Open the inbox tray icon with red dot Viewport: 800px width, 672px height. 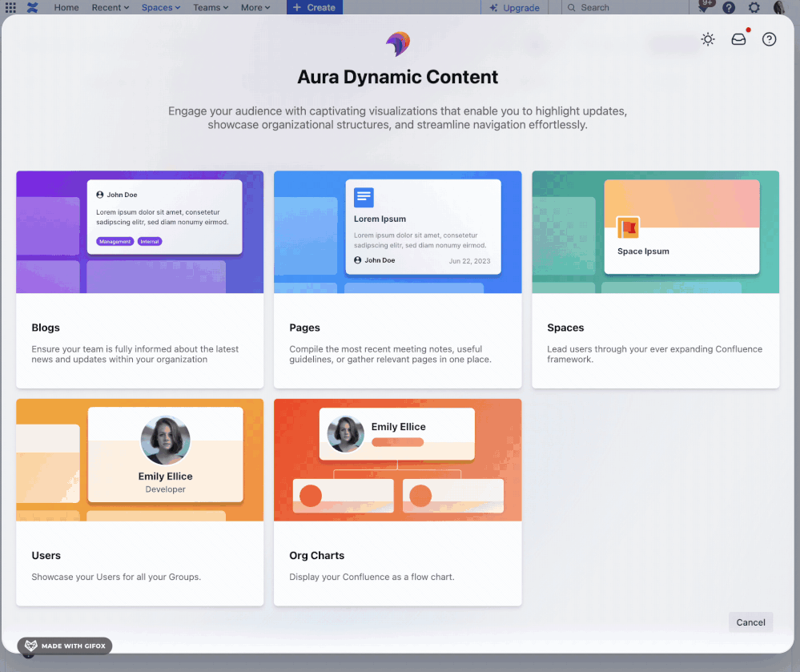click(x=739, y=38)
